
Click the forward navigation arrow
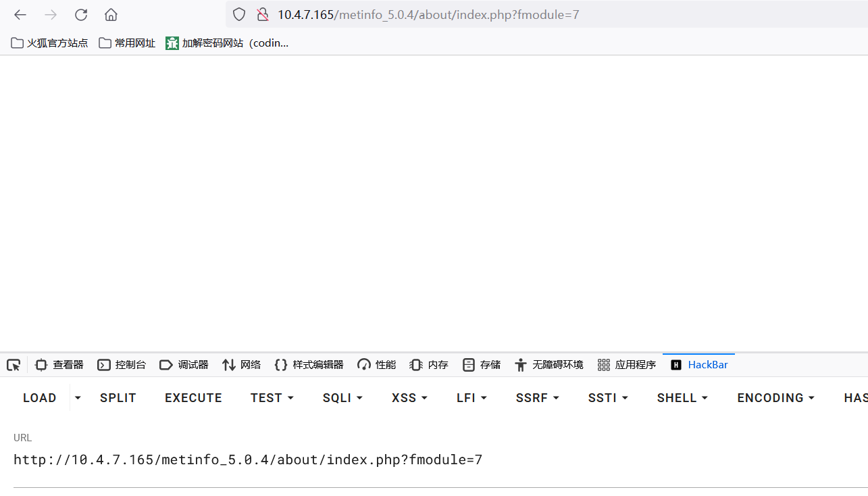point(51,15)
